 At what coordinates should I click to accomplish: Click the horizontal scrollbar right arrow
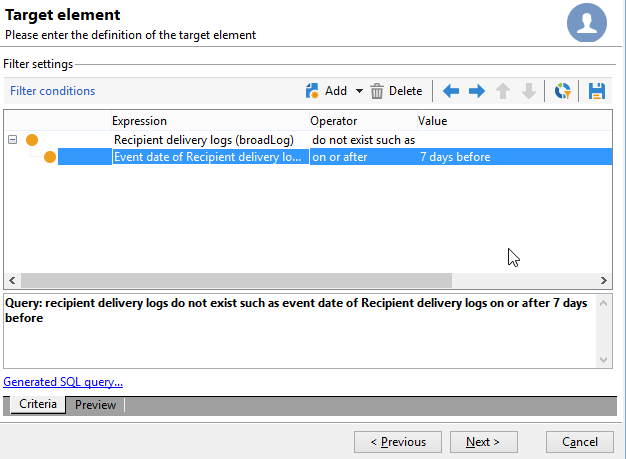604,281
